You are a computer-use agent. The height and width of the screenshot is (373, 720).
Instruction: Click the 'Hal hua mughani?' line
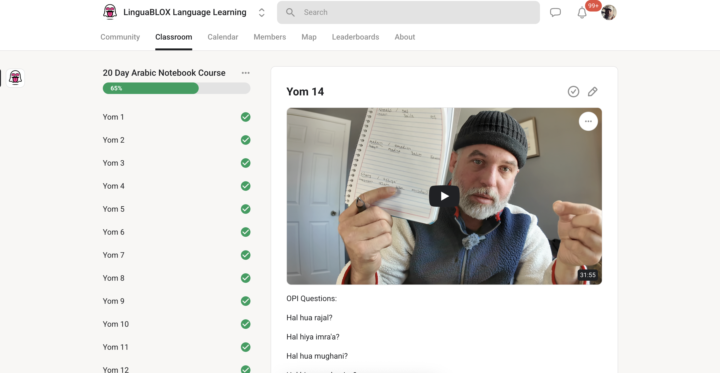tap(317, 356)
